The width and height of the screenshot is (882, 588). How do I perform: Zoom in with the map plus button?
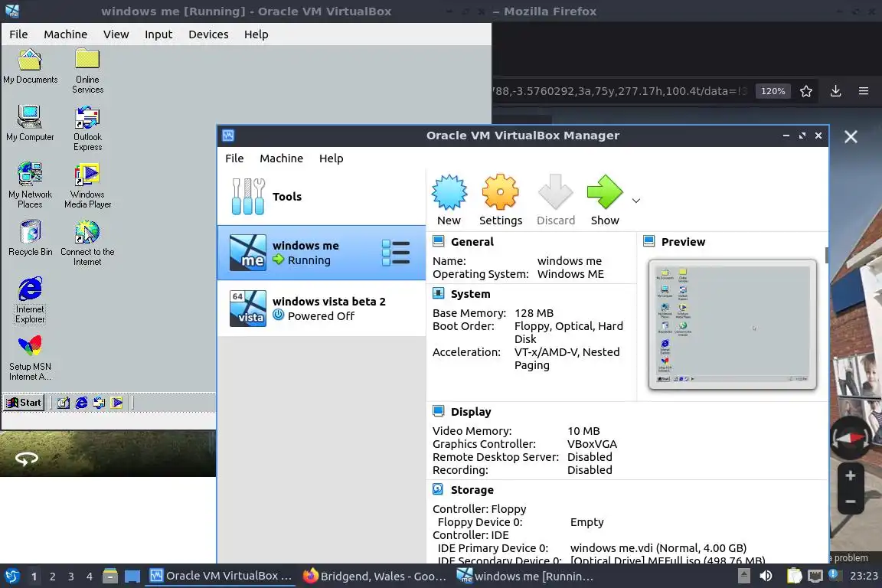[851, 475]
